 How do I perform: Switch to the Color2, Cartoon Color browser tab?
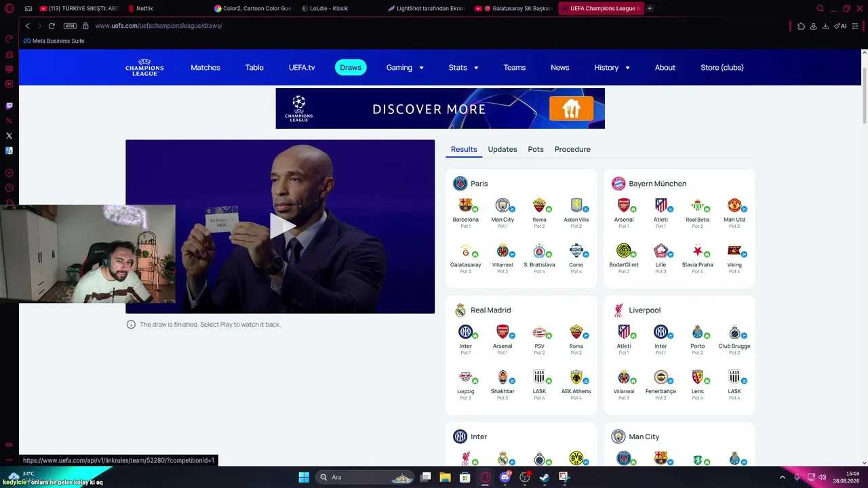coord(252,8)
